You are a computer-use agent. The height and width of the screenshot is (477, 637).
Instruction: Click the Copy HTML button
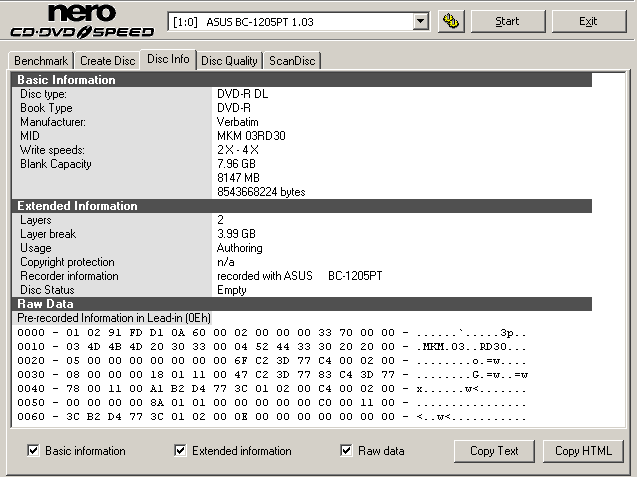(x=583, y=451)
